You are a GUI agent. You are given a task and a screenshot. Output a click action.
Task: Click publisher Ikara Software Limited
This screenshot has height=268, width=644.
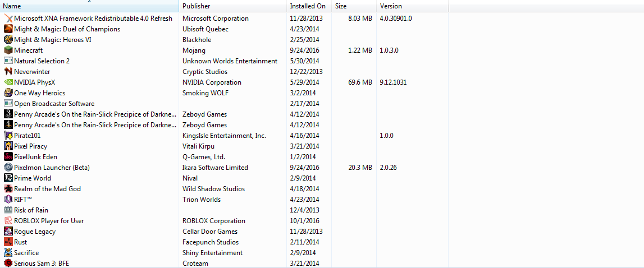(215, 168)
